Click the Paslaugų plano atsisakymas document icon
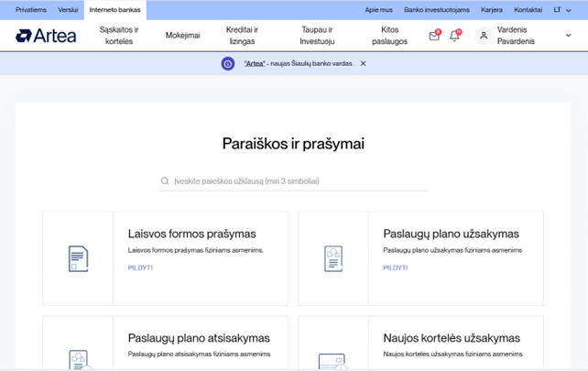 (80, 360)
